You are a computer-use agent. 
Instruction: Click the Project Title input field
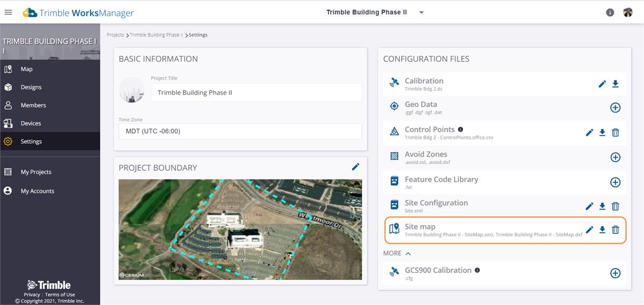coord(257,92)
